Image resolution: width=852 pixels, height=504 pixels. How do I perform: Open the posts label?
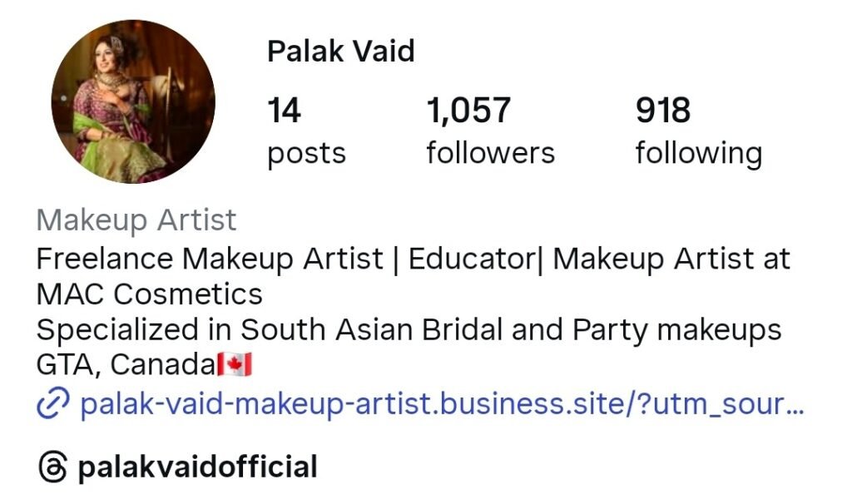306,154
